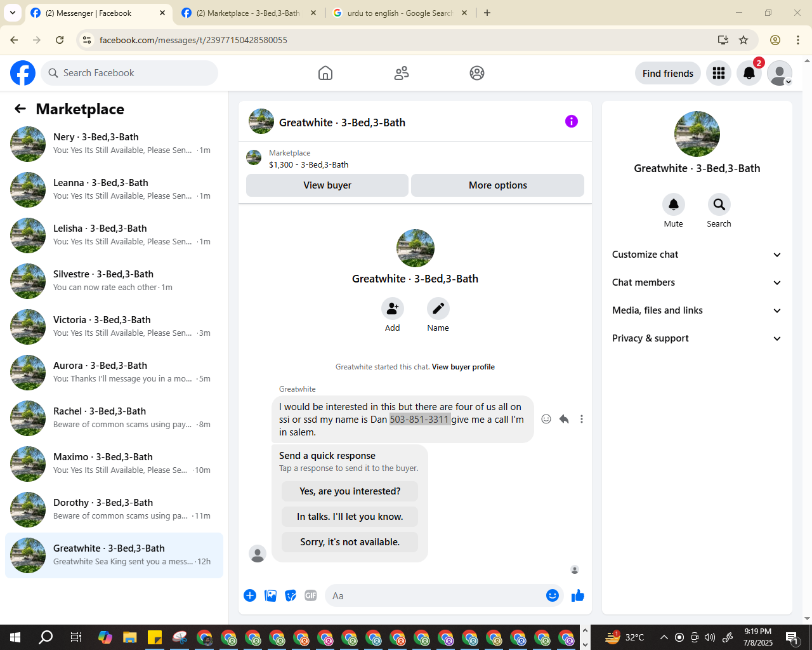Add people to the chat
The image size is (812, 650).
pyautogui.click(x=393, y=308)
